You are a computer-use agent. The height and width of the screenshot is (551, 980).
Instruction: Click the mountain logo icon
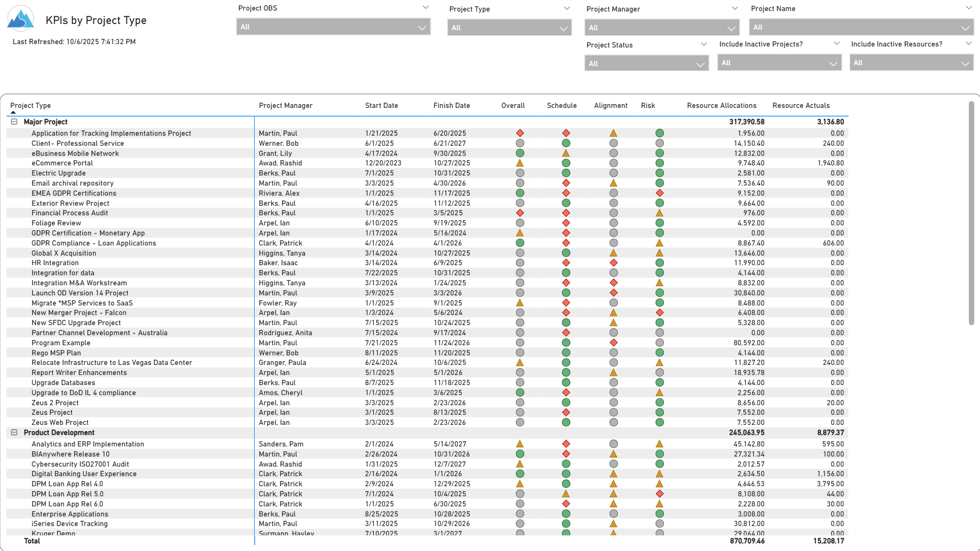coord(21,18)
